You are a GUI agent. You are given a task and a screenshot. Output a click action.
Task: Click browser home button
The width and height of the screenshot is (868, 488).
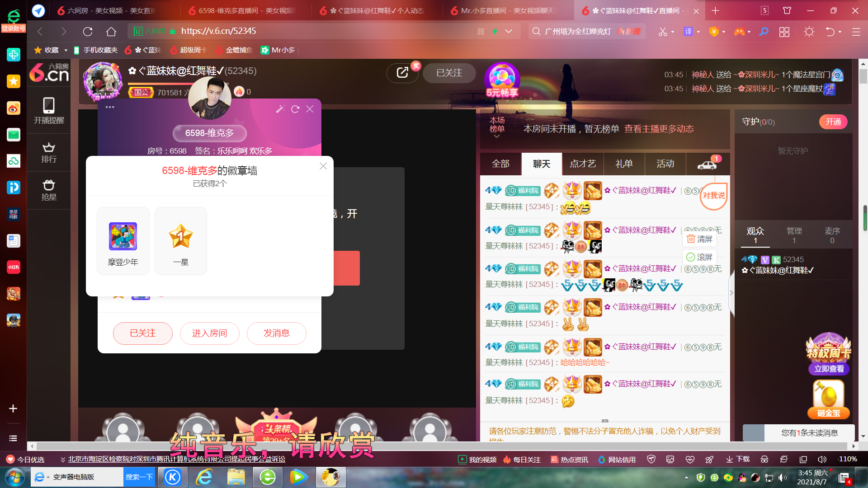[x=111, y=31]
